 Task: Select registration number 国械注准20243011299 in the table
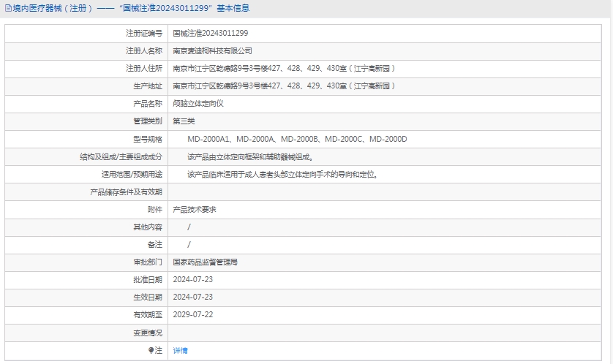[210, 34]
